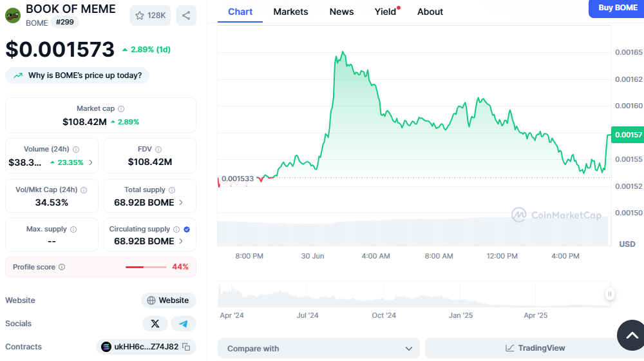Viewport: 644px width, 361px height.
Task: Switch to the Chart tab
Action: pos(240,12)
